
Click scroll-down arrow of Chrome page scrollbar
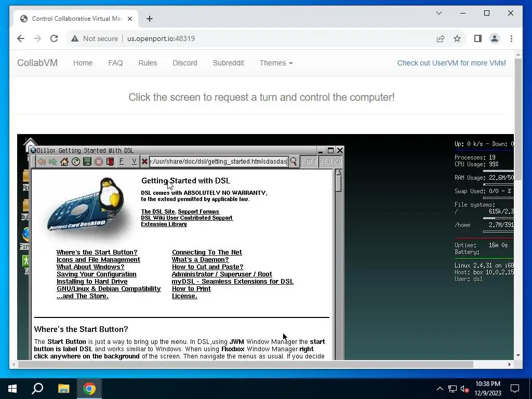(x=518, y=355)
